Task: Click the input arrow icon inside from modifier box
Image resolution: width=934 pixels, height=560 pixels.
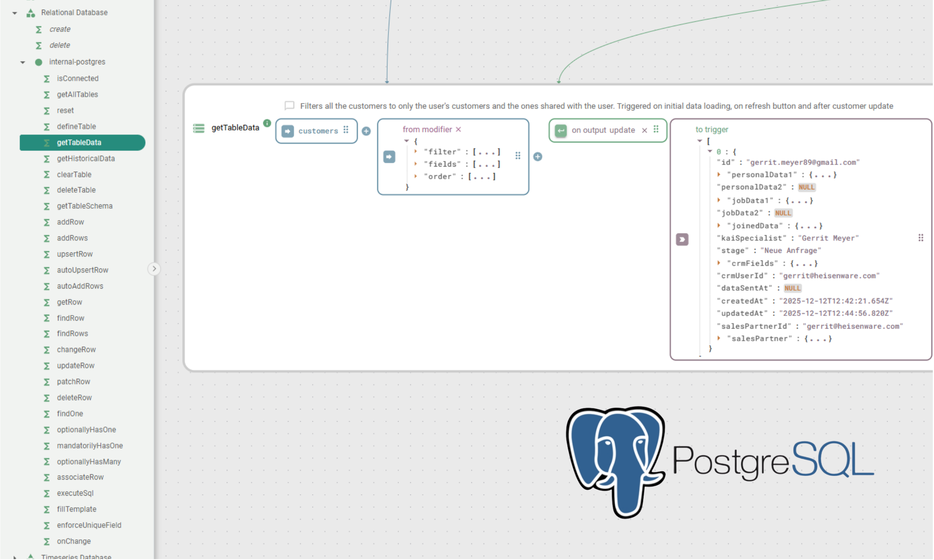Action: pyautogui.click(x=389, y=156)
